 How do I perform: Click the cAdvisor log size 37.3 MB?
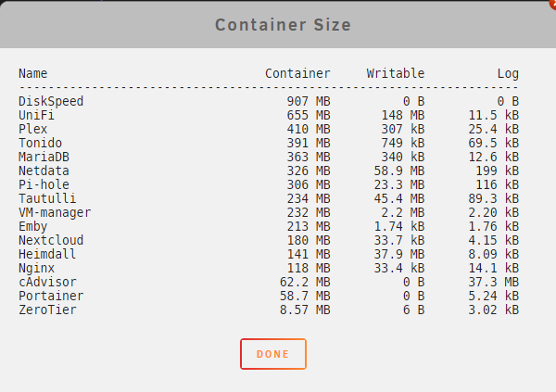(494, 282)
